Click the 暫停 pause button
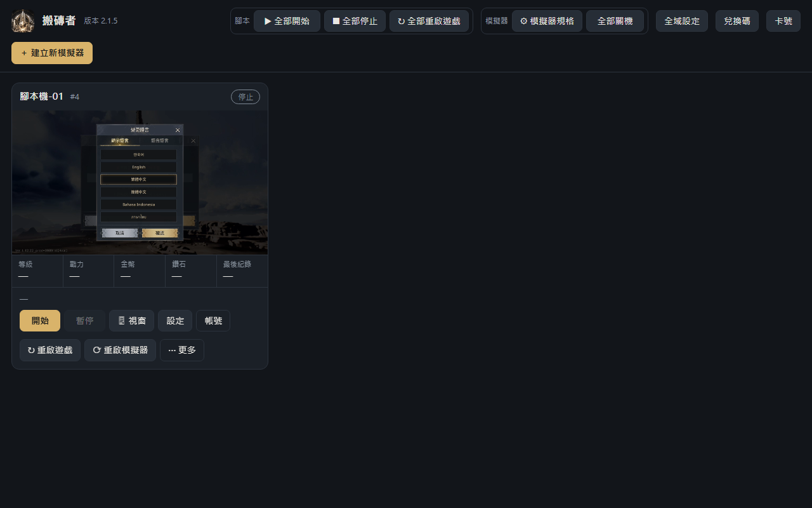812x508 pixels. (x=85, y=321)
